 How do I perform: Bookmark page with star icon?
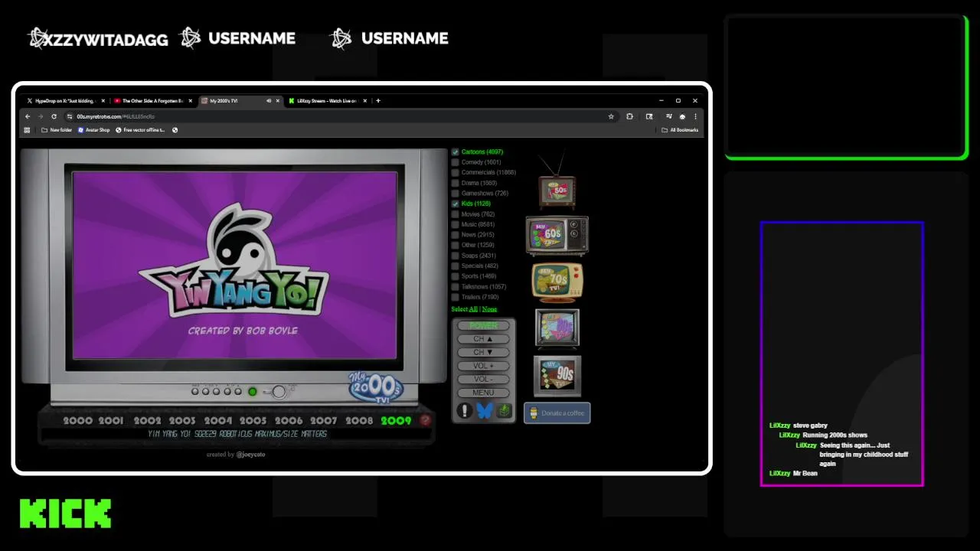[611, 116]
